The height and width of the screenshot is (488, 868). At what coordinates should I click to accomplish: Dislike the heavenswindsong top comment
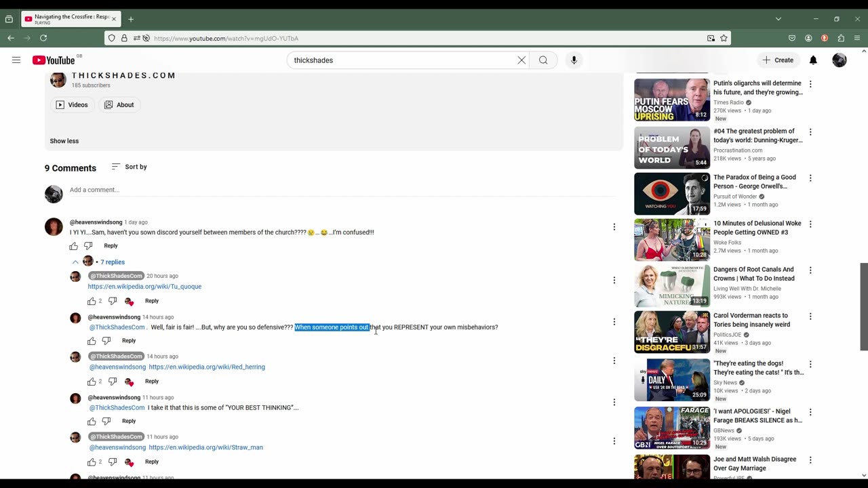(x=88, y=246)
